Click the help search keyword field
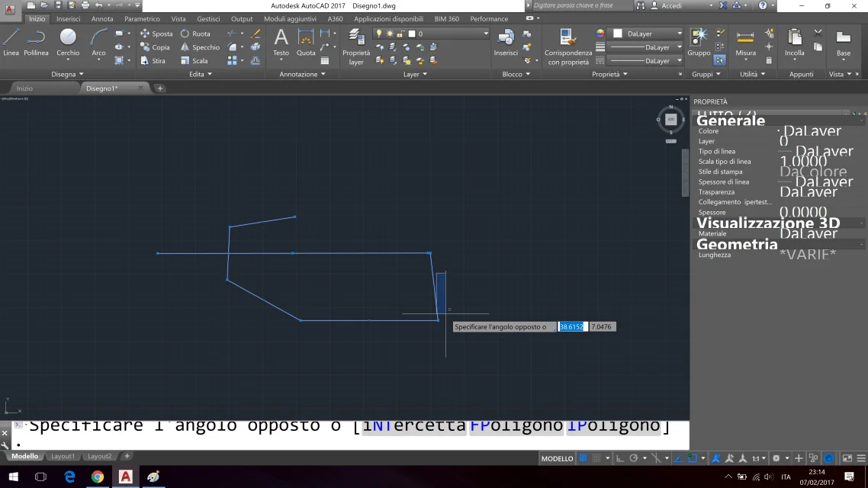This screenshot has width=868, height=488. pyautogui.click(x=583, y=5)
